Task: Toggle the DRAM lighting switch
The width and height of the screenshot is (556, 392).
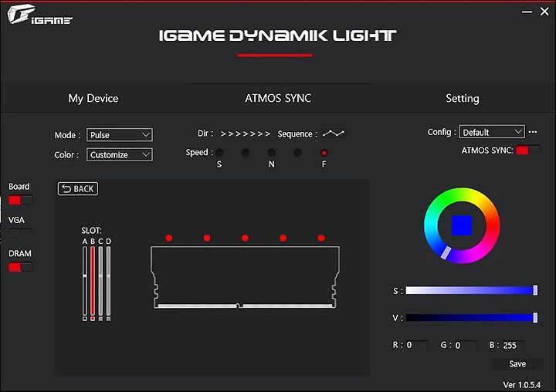Action: pos(21,267)
